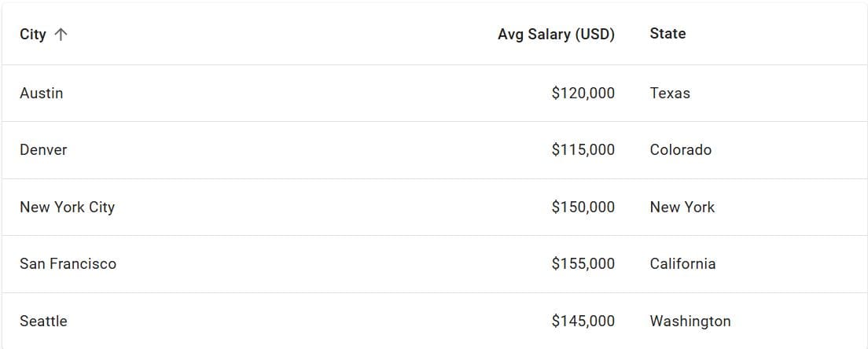Select the Seattle city cell
This screenshot has height=349, width=868.
point(43,321)
